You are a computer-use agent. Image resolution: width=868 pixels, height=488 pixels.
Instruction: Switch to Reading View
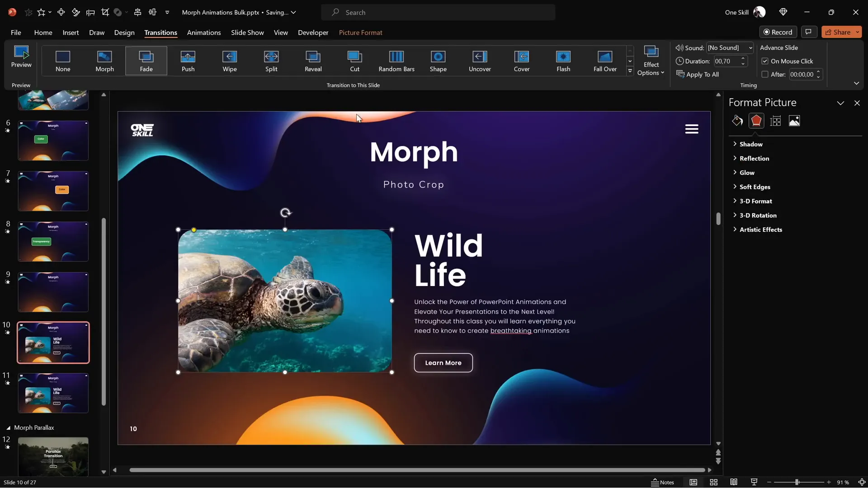734,482
